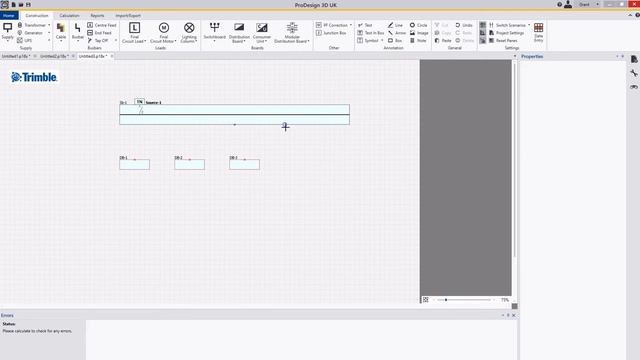This screenshot has width=640, height=360.
Task: Select the Box annotation tool
Action: 395,40
